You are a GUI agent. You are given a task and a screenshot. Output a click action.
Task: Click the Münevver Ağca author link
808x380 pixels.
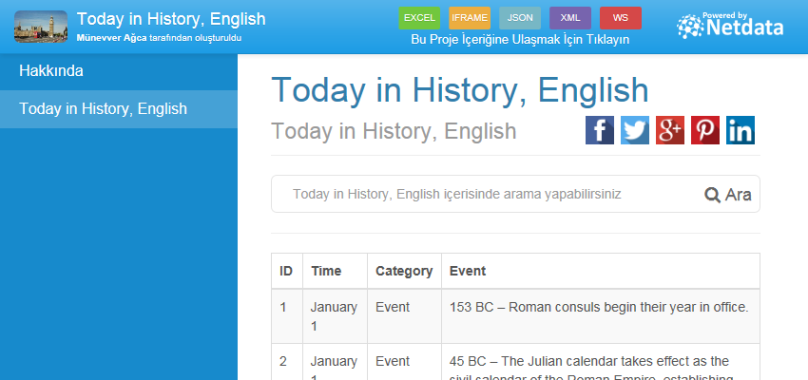coord(111,38)
